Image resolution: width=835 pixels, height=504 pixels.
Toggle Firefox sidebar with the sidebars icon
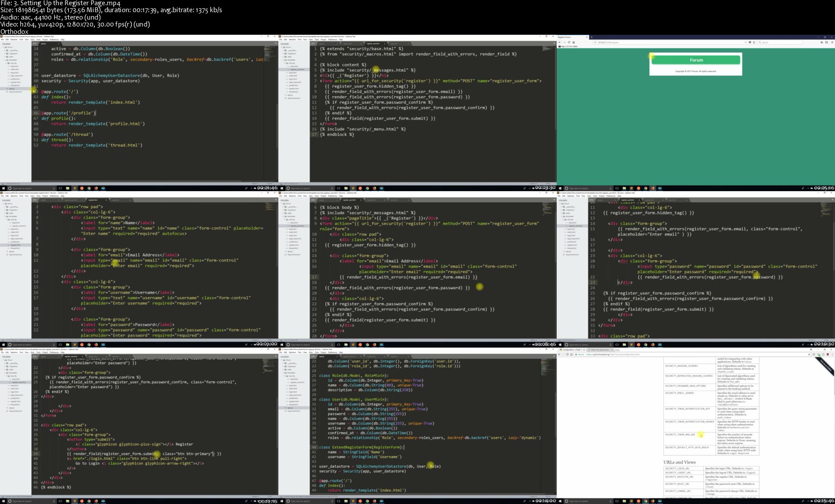[826, 42]
